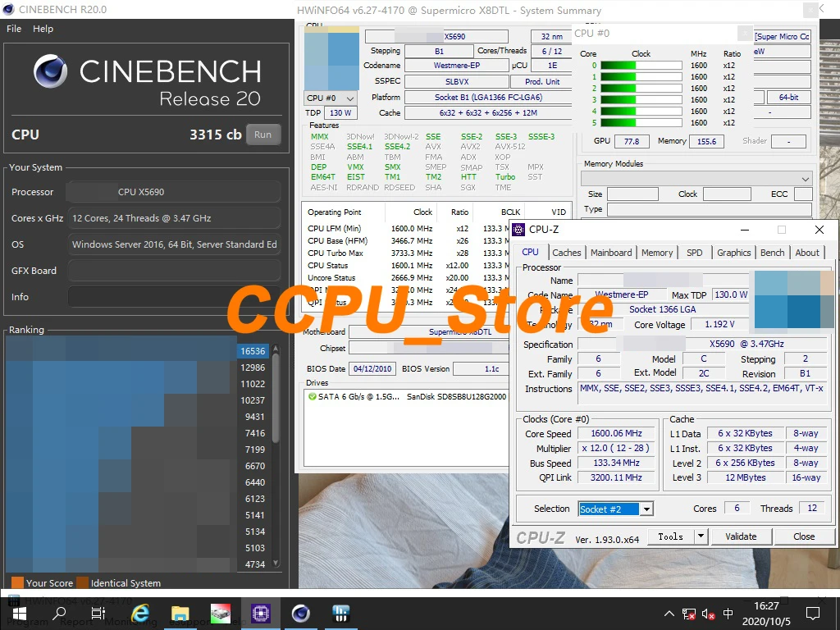Viewport: 840px width, 630px height.
Task: Click the Multiplier x 12.0 value
Action: click(616, 448)
